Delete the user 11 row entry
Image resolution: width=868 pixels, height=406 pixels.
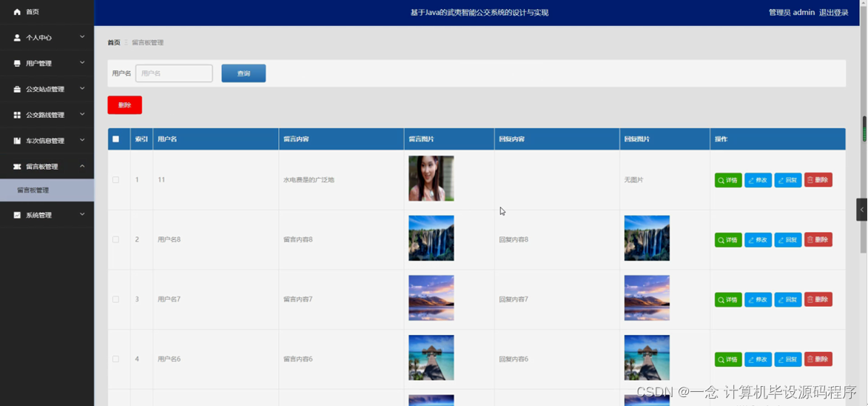818,180
